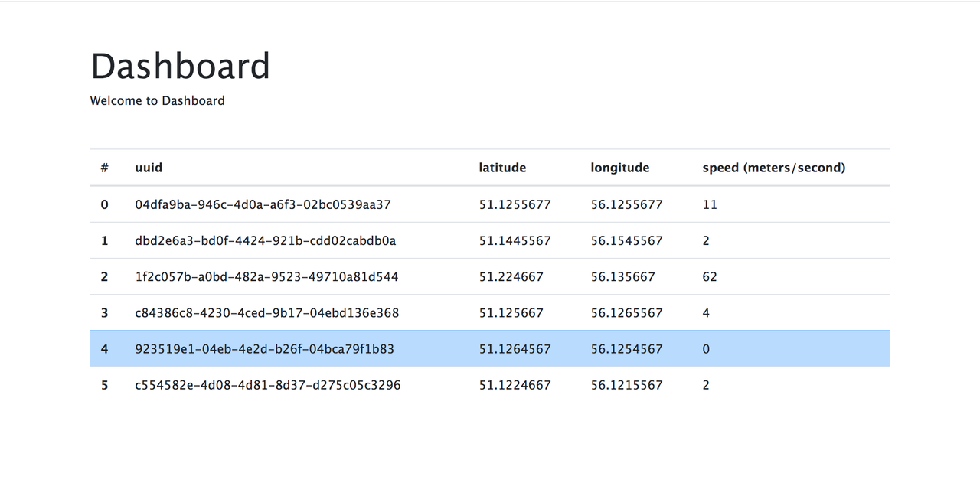Click longitude value 56.1254567
Image resolution: width=980 pixels, height=496 pixels.
[x=627, y=349]
